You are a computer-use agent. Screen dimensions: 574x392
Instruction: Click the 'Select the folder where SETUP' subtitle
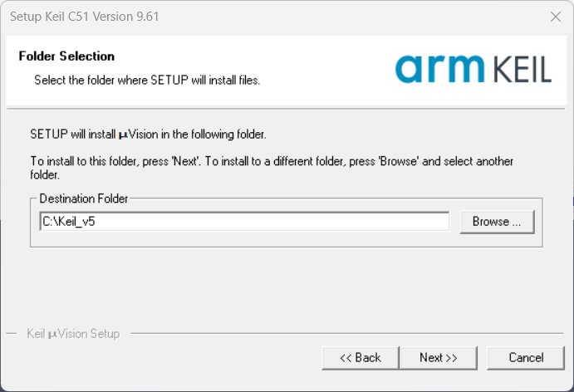pos(147,81)
